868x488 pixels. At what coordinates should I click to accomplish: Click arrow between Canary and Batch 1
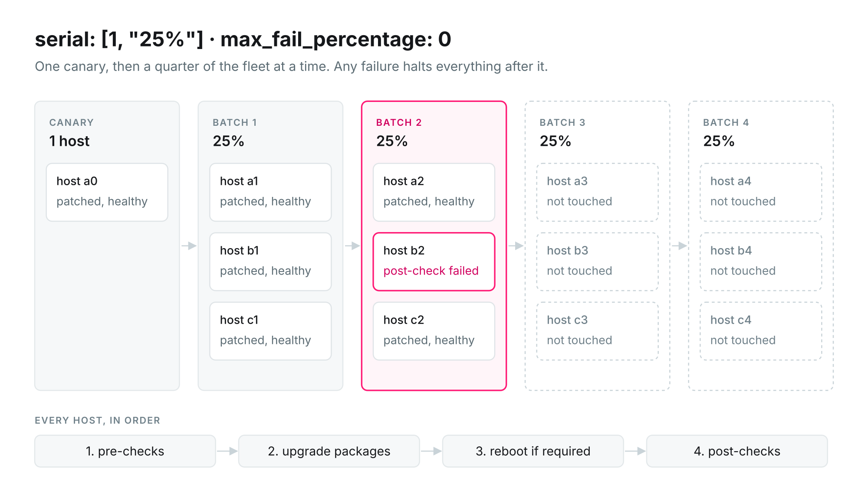coord(189,246)
